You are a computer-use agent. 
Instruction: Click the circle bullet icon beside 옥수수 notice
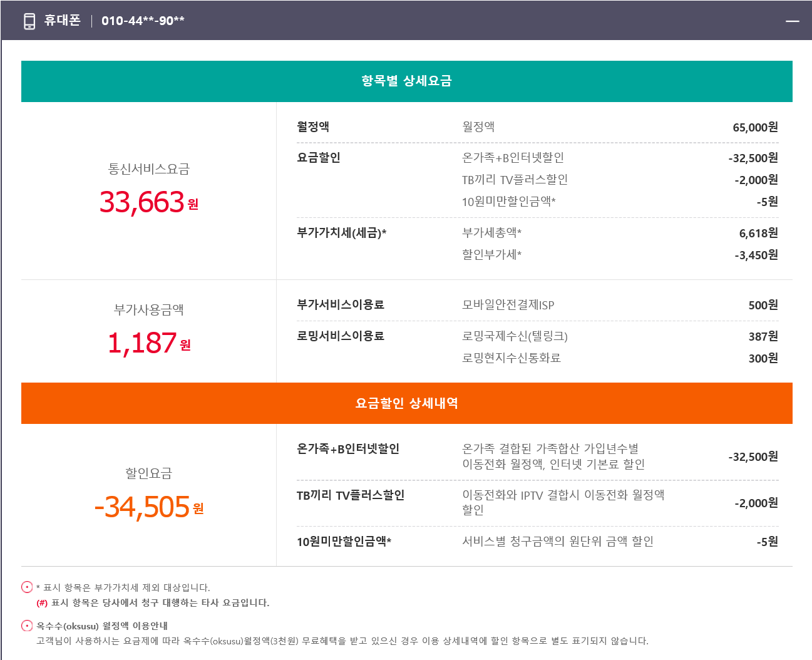[27, 626]
